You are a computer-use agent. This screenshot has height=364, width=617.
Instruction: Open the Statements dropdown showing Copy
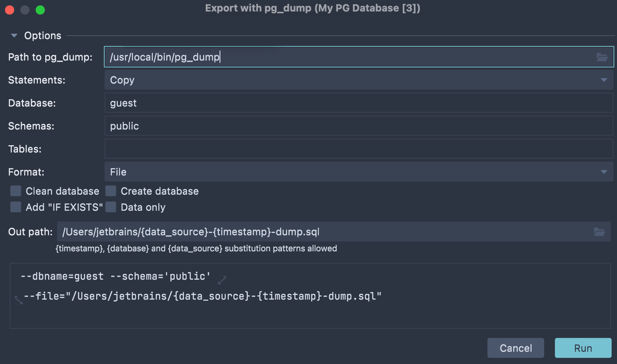(x=358, y=80)
